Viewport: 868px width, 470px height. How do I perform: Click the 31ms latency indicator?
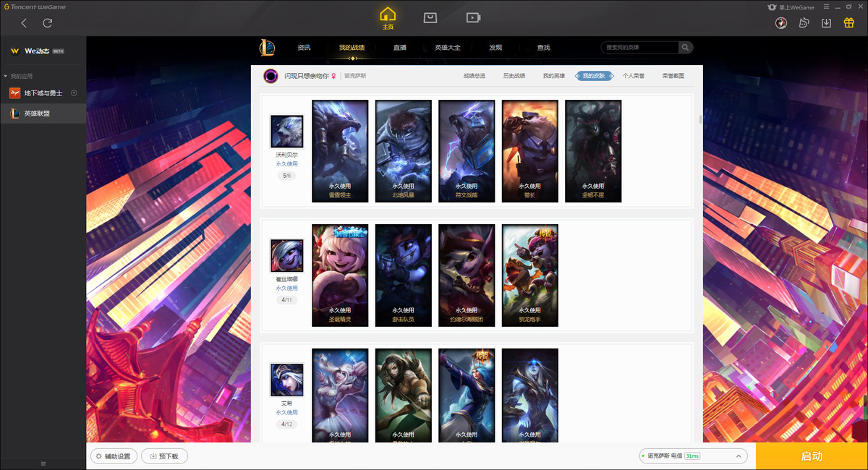[692, 456]
